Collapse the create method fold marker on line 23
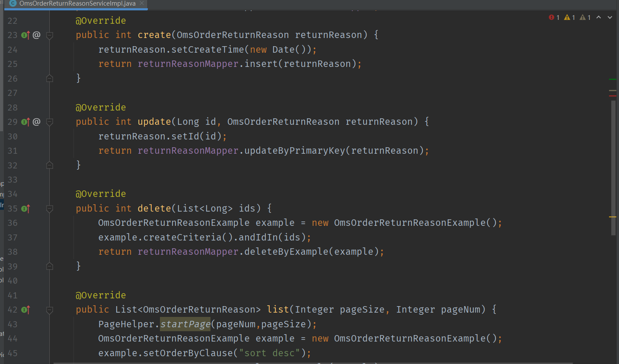 coord(50,35)
